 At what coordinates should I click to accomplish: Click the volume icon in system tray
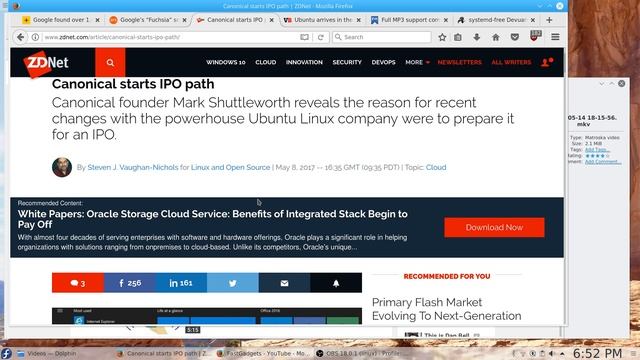click(551, 353)
